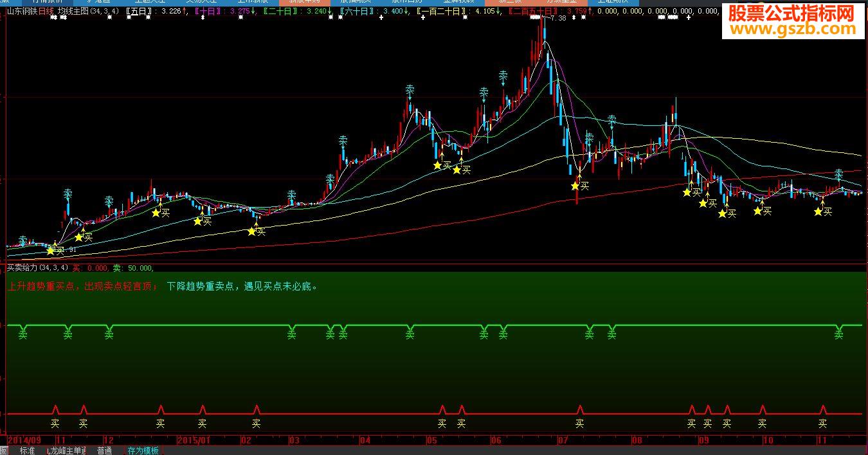The image size is (868, 455).
Task: Click the 五日 3.226 moving average value
Action: pyautogui.click(x=158, y=11)
